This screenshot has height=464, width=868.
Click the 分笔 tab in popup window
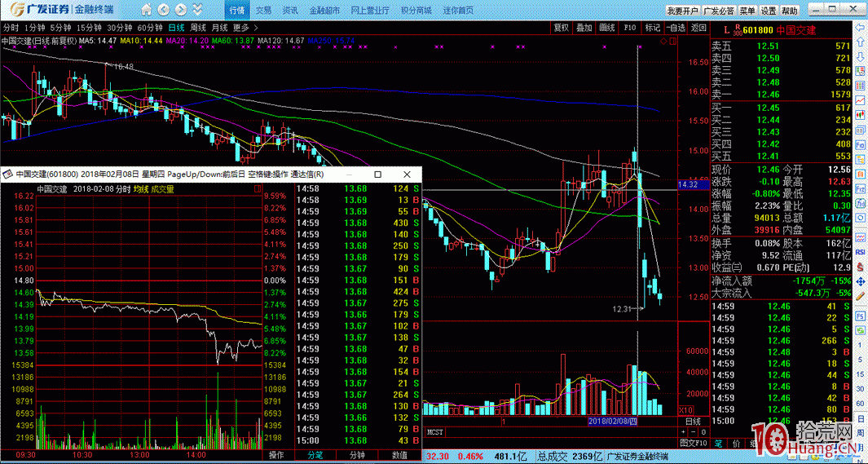point(315,456)
